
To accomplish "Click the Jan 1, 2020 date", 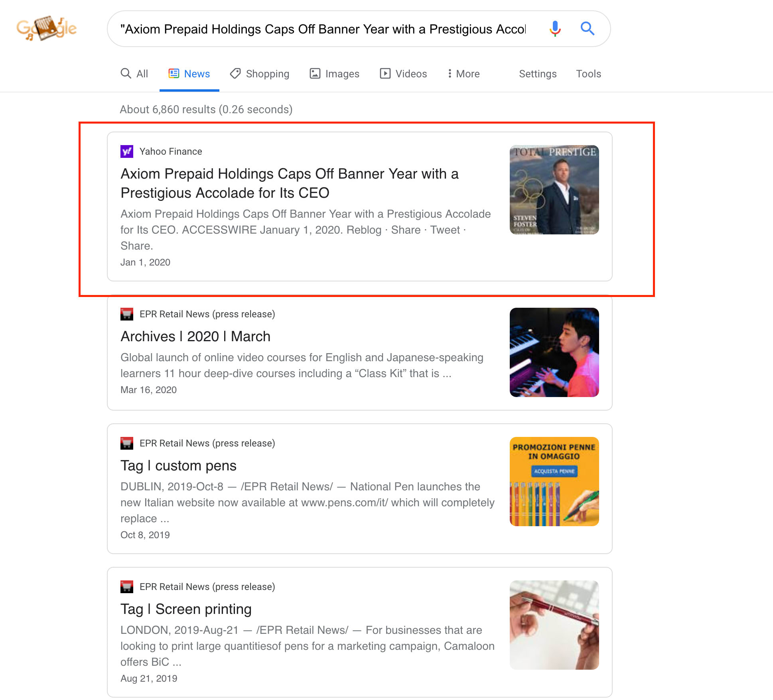I will (145, 262).
